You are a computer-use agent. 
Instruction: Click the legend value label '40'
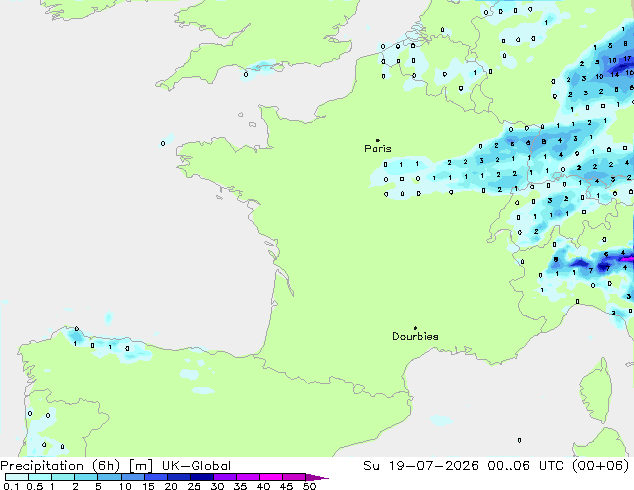263,486
